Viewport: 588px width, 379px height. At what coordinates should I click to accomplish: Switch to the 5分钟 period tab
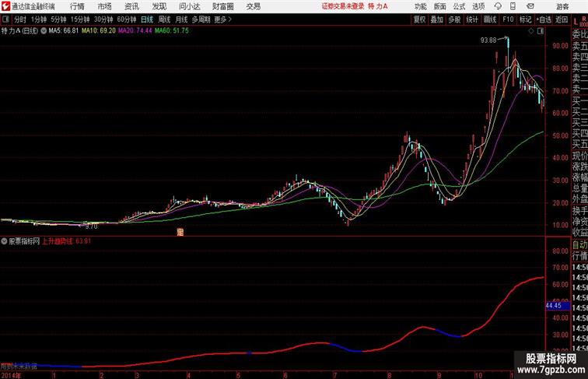click(58, 19)
